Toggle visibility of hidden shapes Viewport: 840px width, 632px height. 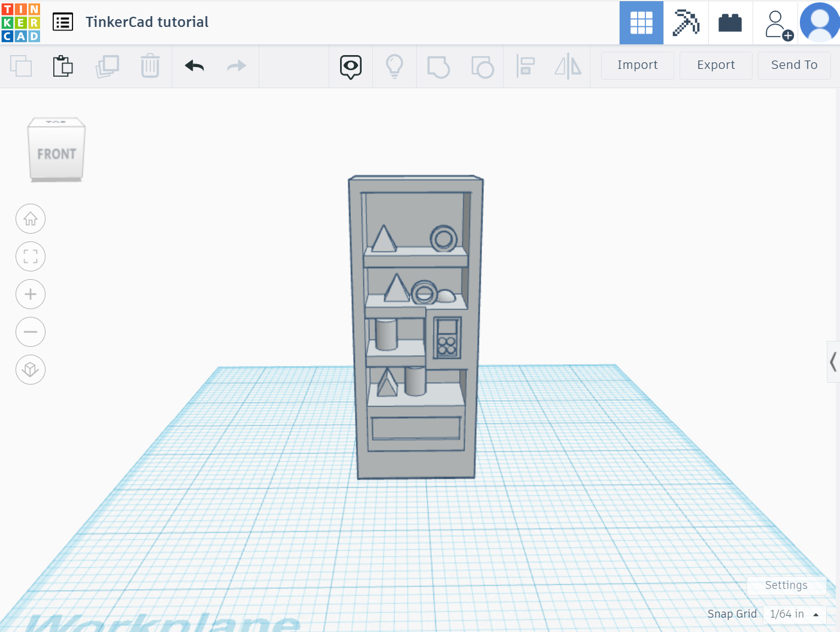click(x=350, y=66)
